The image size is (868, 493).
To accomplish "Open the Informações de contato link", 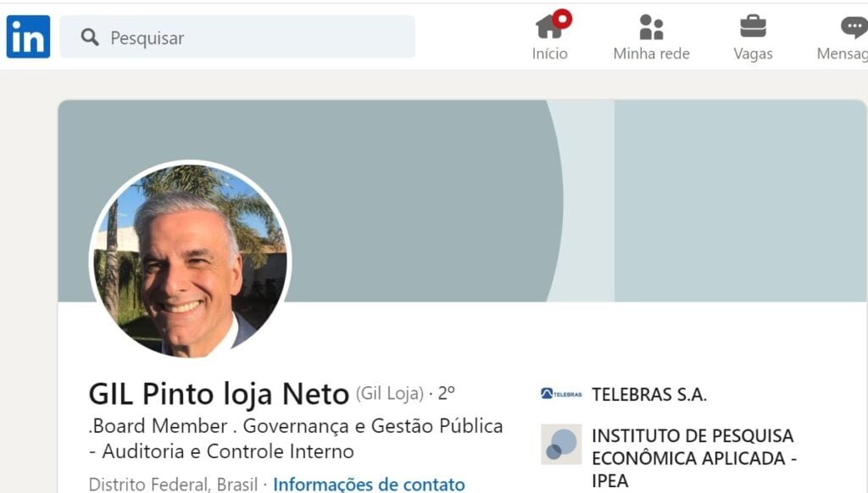I will click(x=370, y=485).
